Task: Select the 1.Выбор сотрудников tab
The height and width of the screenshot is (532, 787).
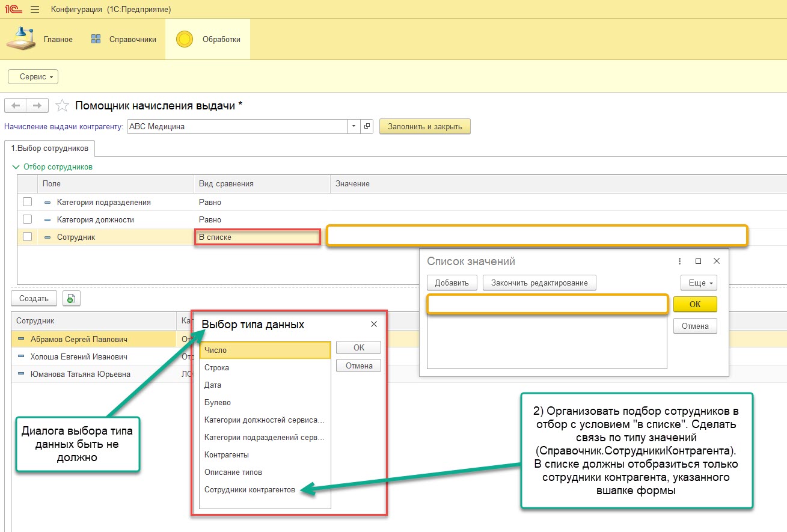Action: coord(49,148)
